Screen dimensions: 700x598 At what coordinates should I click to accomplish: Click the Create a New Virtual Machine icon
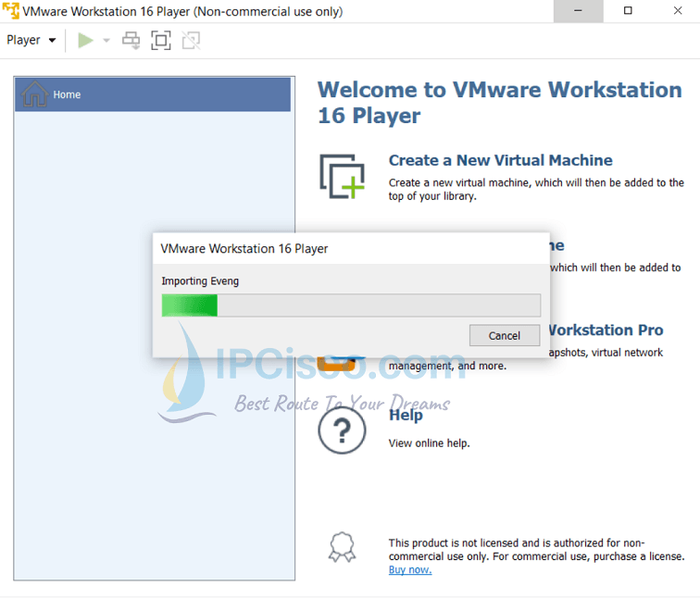342,177
